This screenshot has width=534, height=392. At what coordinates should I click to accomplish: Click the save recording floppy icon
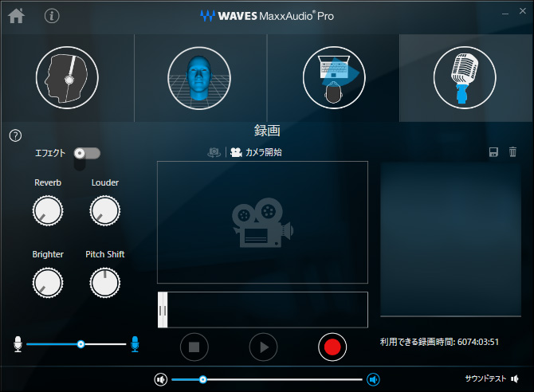pos(493,152)
